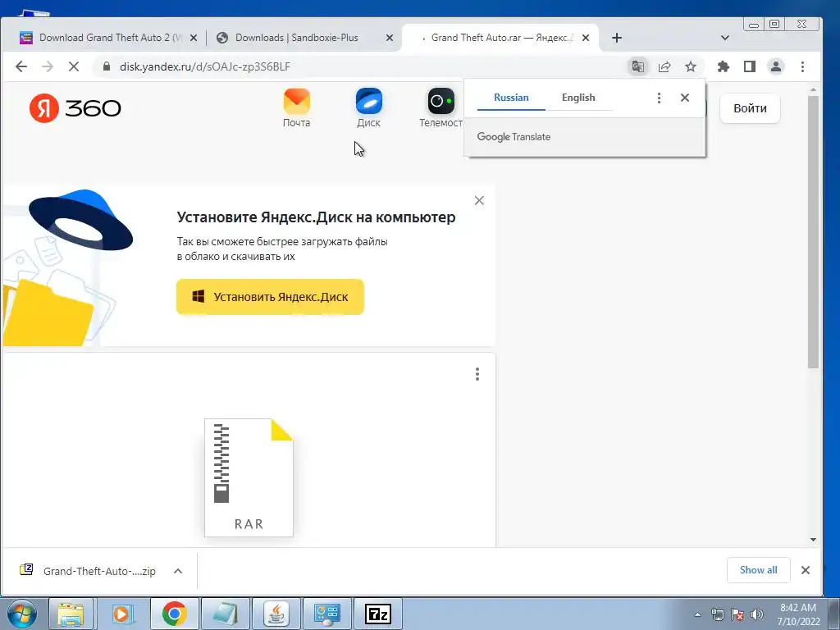Close the Download Grand Theft Auto 2 tab
Viewport: 840px width, 630px height.
[x=194, y=38]
